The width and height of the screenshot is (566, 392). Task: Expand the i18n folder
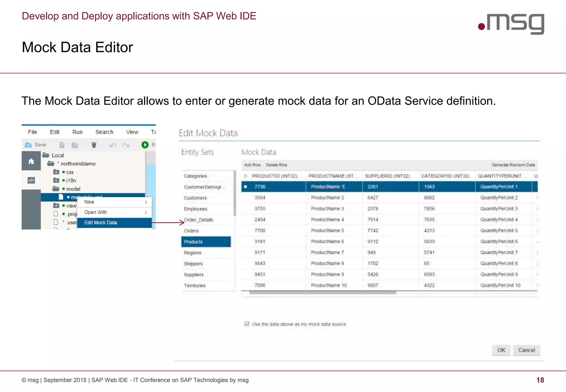pyautogui.click(x=56, y=180)
